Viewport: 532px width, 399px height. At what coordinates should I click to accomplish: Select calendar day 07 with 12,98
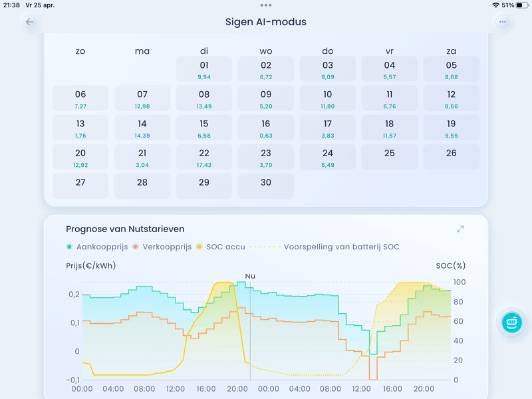coord(142,98)
